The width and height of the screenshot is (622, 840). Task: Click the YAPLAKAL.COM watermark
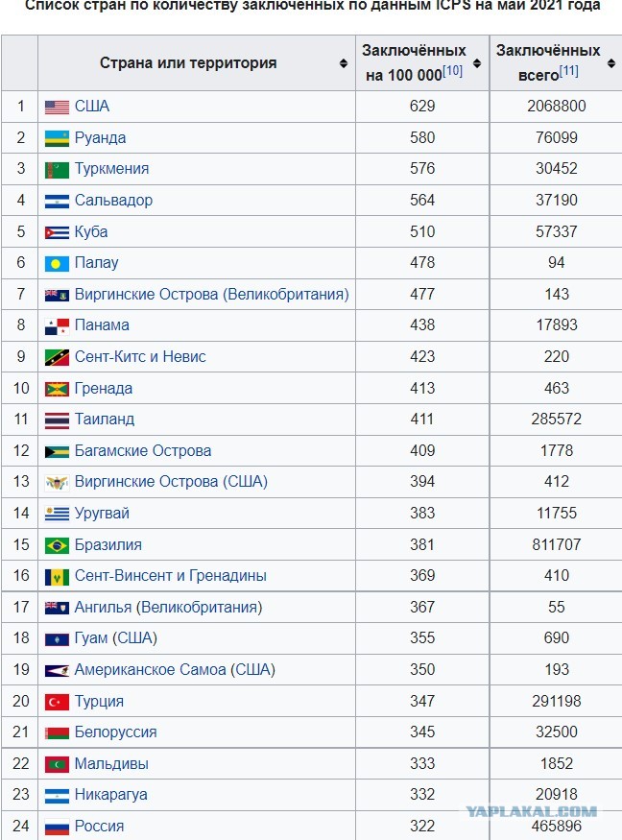pos(532,811)
